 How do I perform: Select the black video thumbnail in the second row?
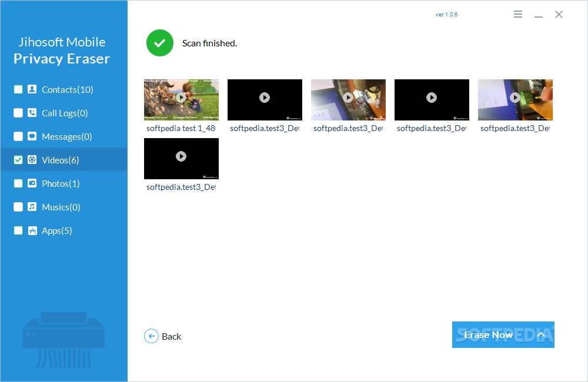(181, 159)
